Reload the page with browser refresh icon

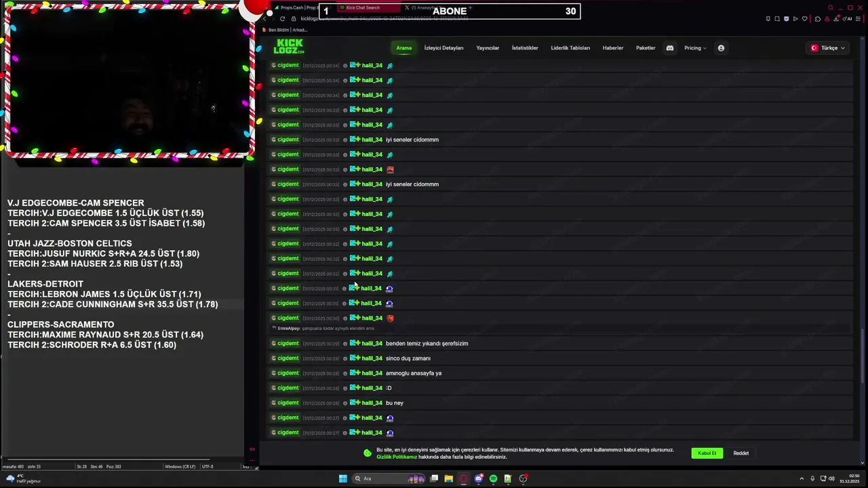(x=282, y=19)
